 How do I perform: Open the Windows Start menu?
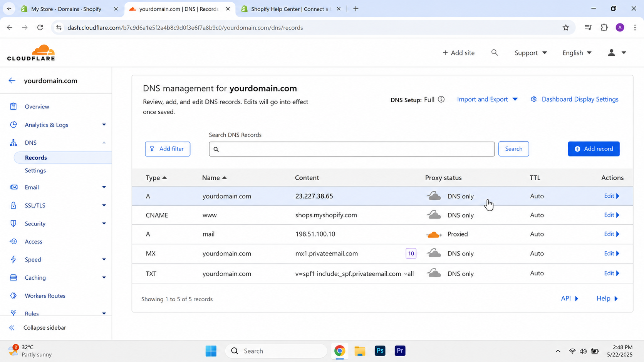211,351
